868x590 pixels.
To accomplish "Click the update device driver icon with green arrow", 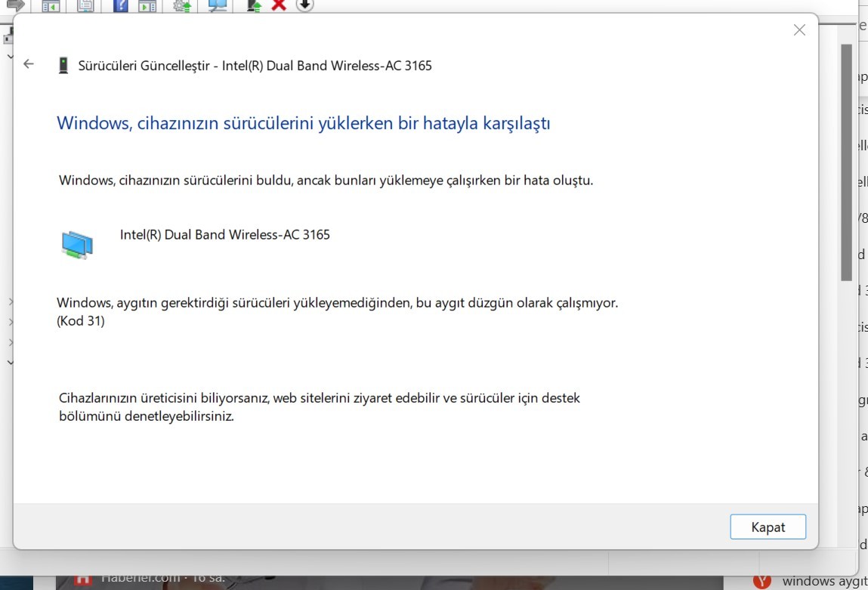I will (x=254, y=5).
